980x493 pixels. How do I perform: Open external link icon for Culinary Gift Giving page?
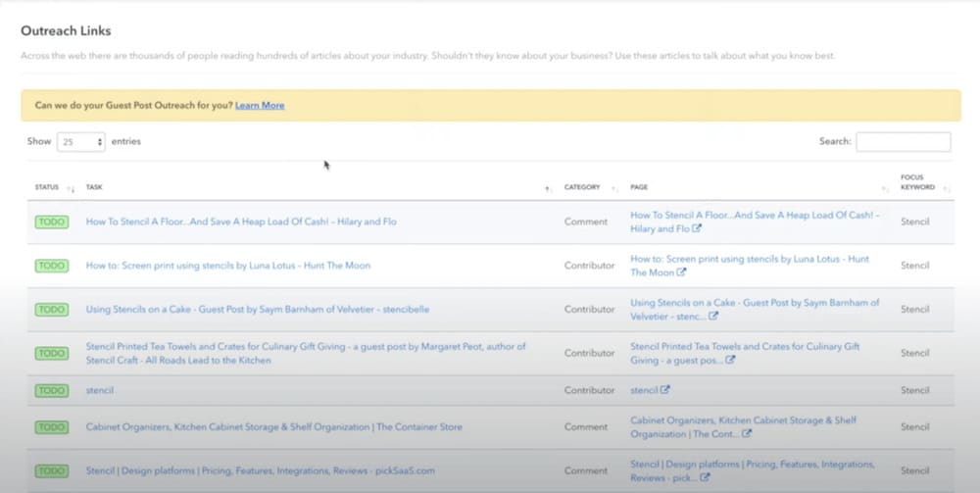tap(730, 360)
